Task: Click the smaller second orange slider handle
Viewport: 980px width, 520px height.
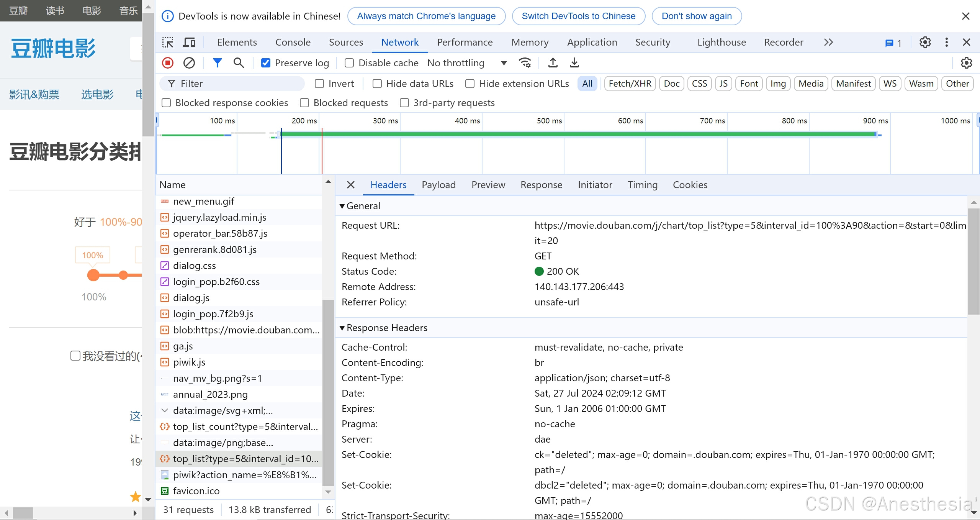Action: (x=123, y=275)
